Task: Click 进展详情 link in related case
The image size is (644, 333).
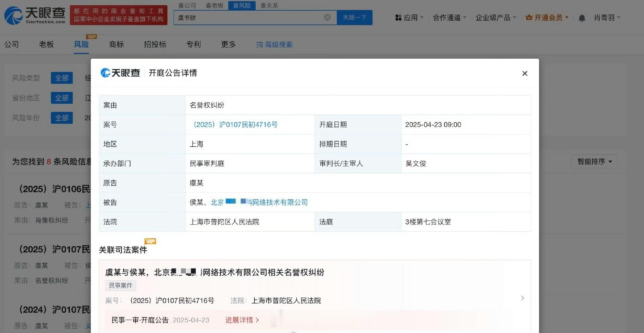Action: coord(242,320)
